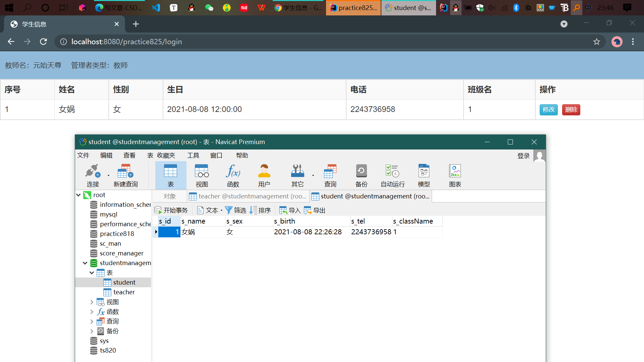Select the 表 table toolbar icon

[x=171, y=175]
